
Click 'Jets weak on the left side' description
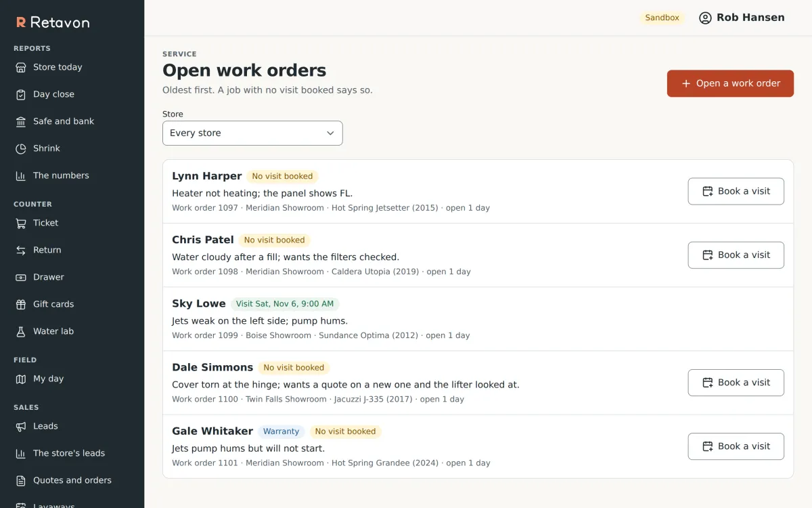[260, 321]
